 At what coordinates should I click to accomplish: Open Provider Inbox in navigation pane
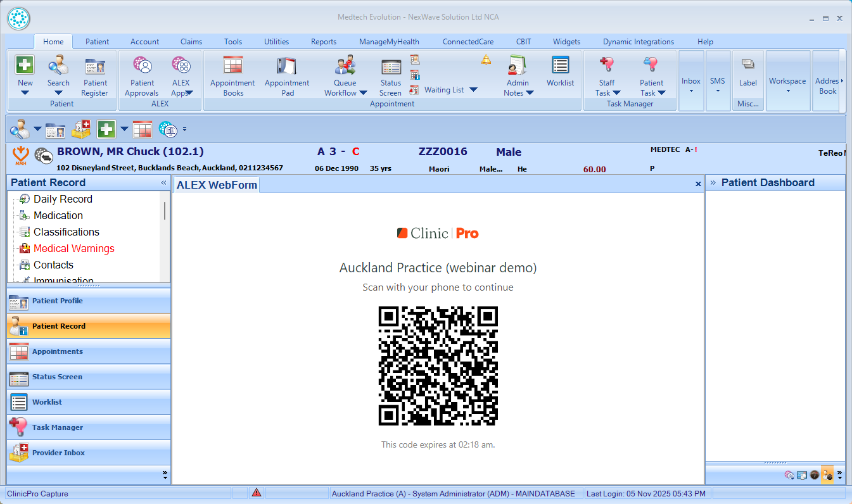click(89, 453)
